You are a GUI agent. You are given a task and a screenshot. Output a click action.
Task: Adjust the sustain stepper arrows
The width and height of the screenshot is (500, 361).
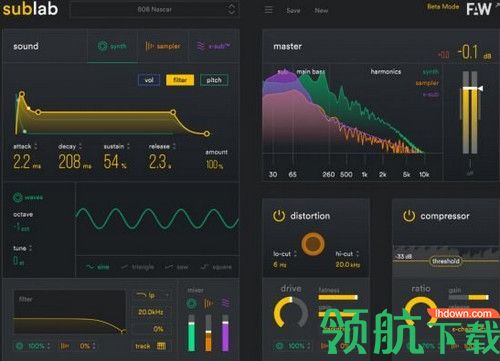(129, 146)
